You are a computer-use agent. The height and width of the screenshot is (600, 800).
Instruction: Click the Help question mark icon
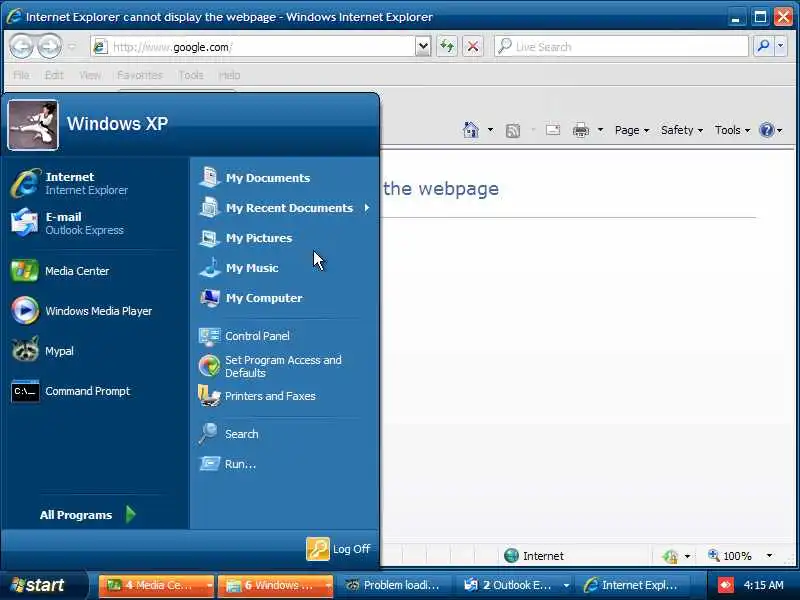coord(766,130)
